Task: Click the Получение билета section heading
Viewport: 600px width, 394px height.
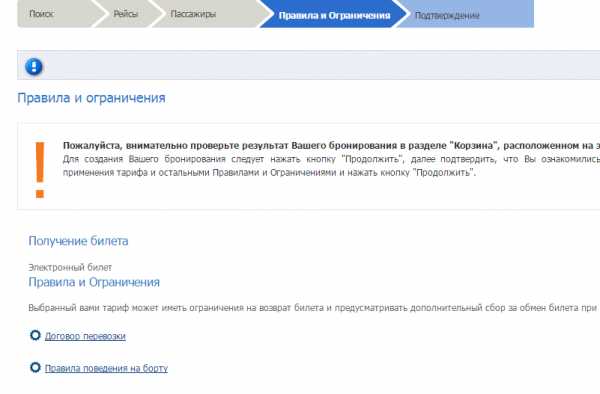Action: pyautogui.click(x=78, y=241)
